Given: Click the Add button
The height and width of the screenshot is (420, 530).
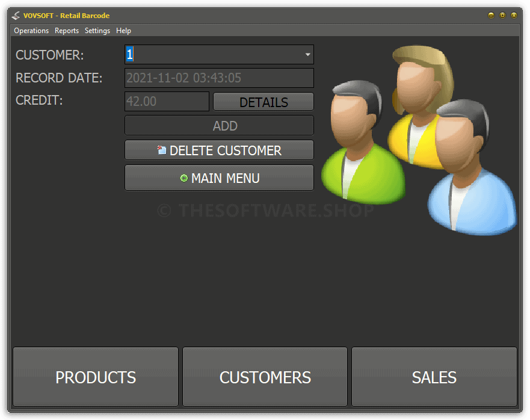Looking at the screenshot, I should pyautogui.click(x=219, y=126).
